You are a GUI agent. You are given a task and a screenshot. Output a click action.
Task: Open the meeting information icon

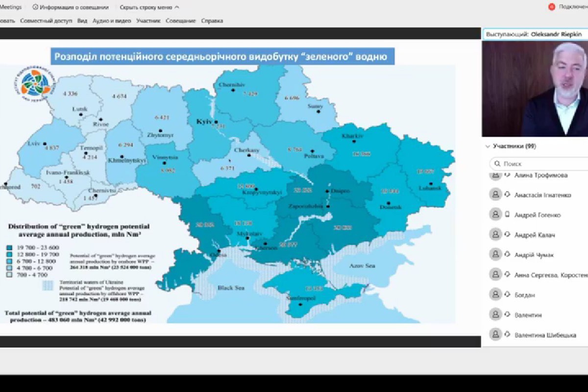(x=35, y=7)
